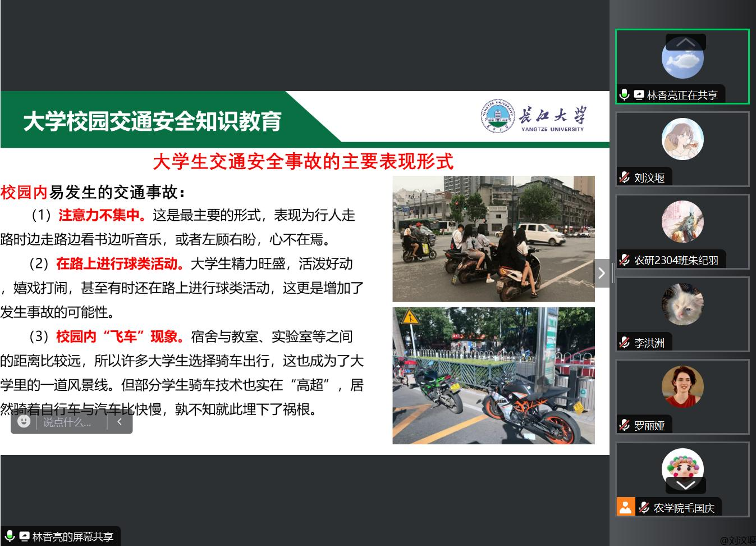This screenshot has width=756, height=546.
Task: Click the Yangtze University round logo on slide
Action: (x=497, y=116)
